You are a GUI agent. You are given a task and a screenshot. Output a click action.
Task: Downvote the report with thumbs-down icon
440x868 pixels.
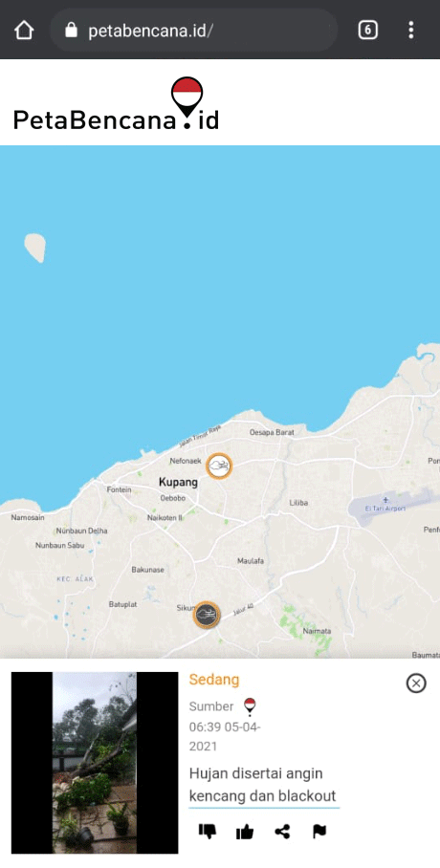(x=208, y=831)
